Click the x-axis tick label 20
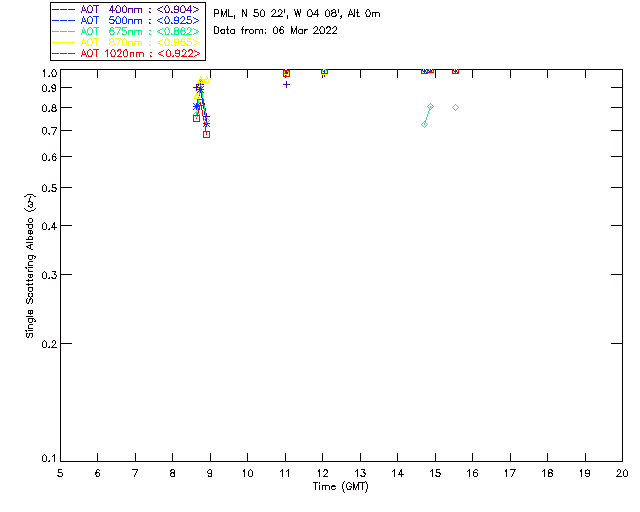The image size is (640, 512). (622, 473)
